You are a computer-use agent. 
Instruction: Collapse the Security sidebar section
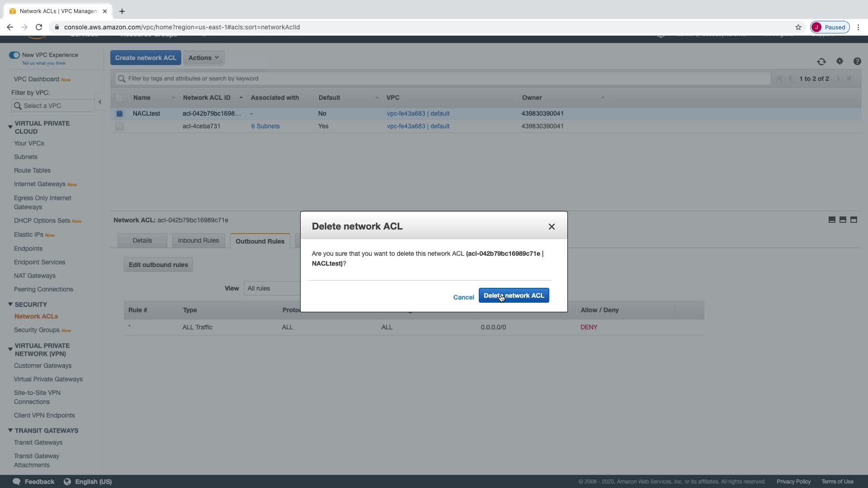click(x=10, y=305)
